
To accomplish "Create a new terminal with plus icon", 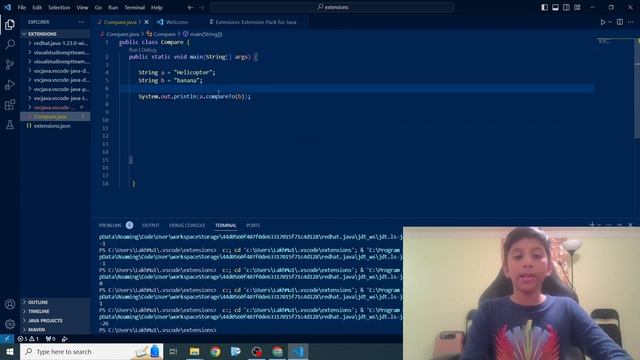I will (592, 225).
